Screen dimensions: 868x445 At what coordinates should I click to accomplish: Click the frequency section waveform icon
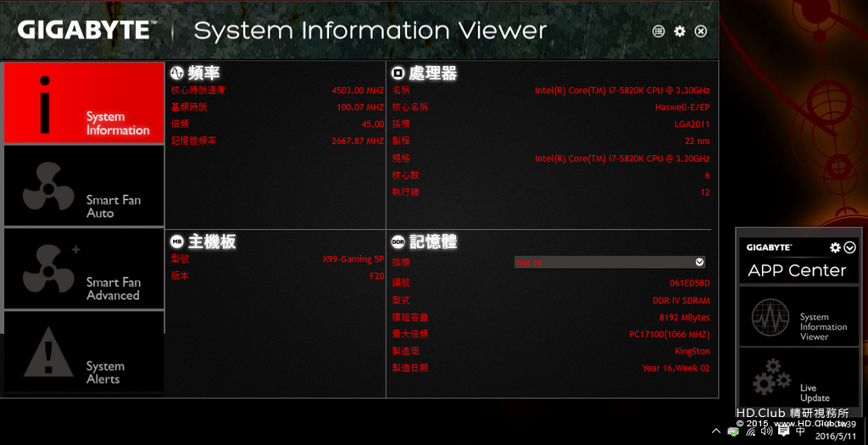click(x=176, y=73)
